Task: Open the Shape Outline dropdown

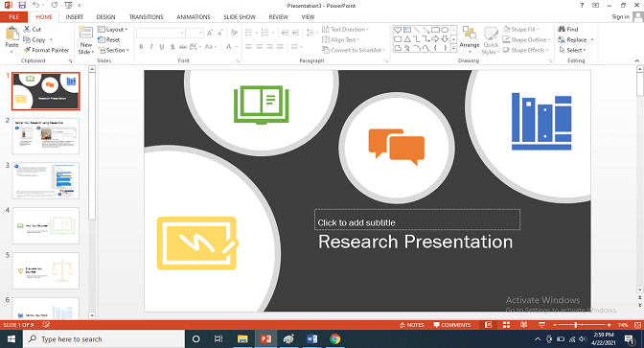Action: 526,39
